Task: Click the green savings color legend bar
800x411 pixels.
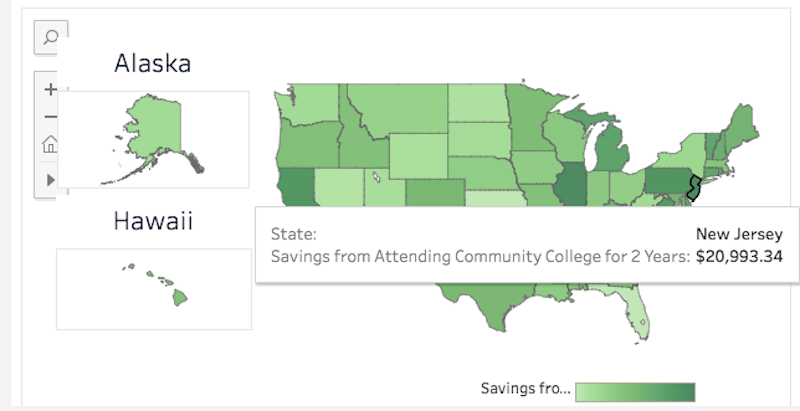Action: click(635, 393)
